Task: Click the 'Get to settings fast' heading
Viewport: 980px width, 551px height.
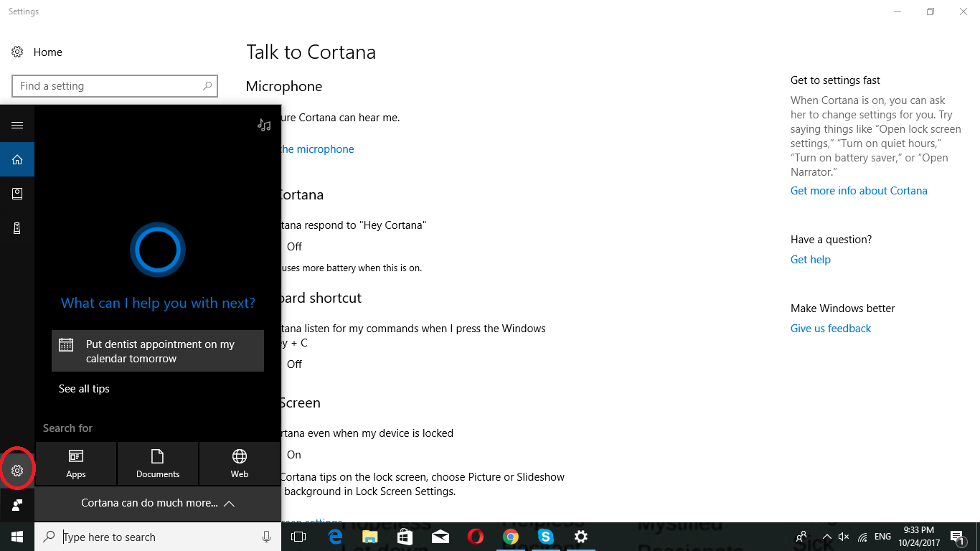Action: coord(835,80)
